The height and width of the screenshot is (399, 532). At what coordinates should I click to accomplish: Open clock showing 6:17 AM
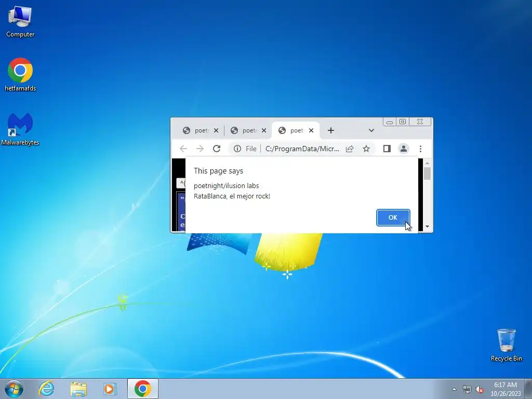pyautogui.click(x=505, y=389)
